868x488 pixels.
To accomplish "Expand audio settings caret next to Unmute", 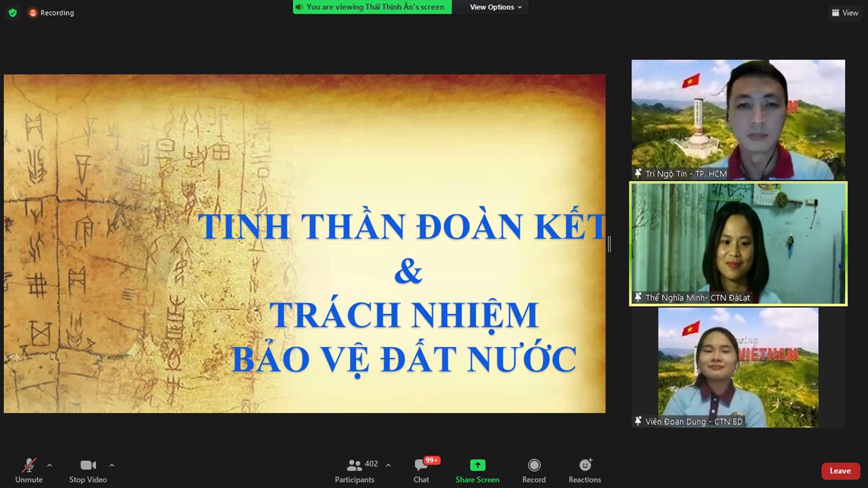I will tap(50, 465).
